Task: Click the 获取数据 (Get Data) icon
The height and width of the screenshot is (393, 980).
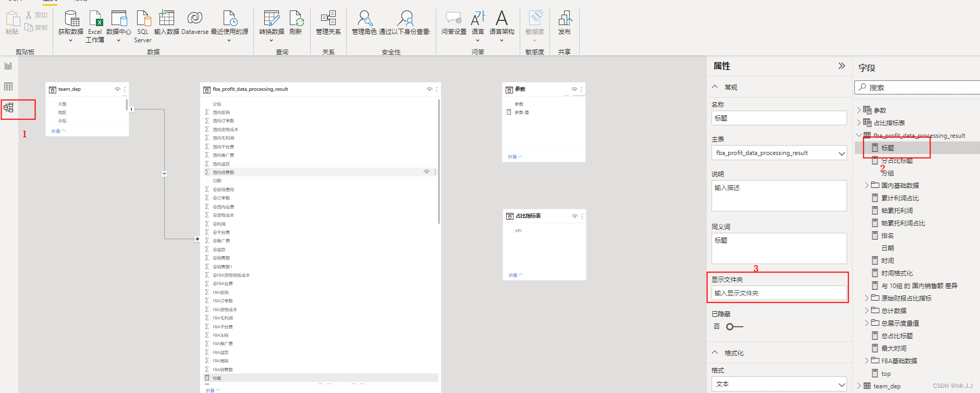Action: [71, 19]
